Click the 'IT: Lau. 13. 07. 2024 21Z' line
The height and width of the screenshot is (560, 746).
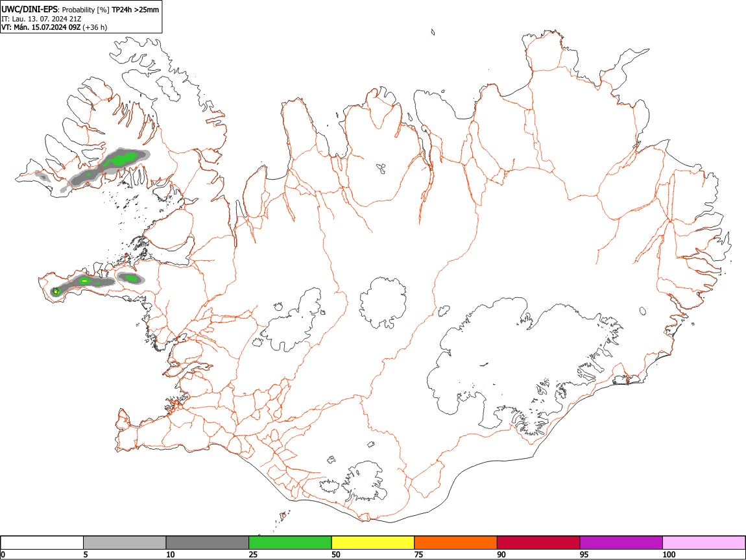(42, 19)
